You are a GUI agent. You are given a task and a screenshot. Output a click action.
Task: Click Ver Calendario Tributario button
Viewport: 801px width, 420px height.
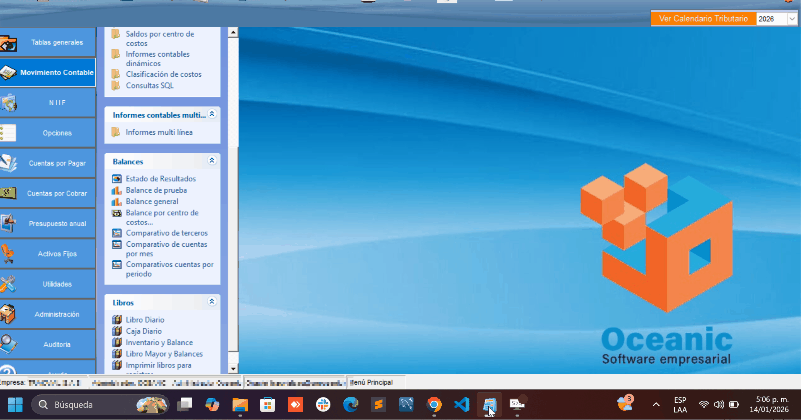[x=701, y=19]
